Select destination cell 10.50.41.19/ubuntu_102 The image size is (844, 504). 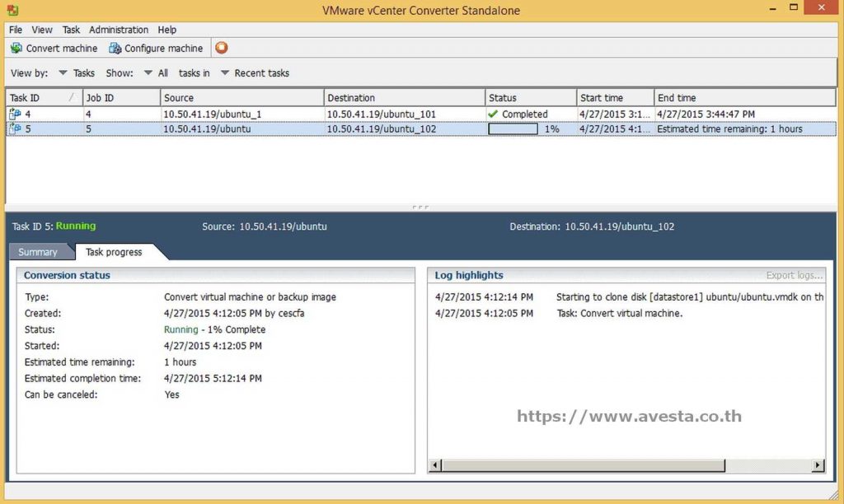(x=381, y=128)
